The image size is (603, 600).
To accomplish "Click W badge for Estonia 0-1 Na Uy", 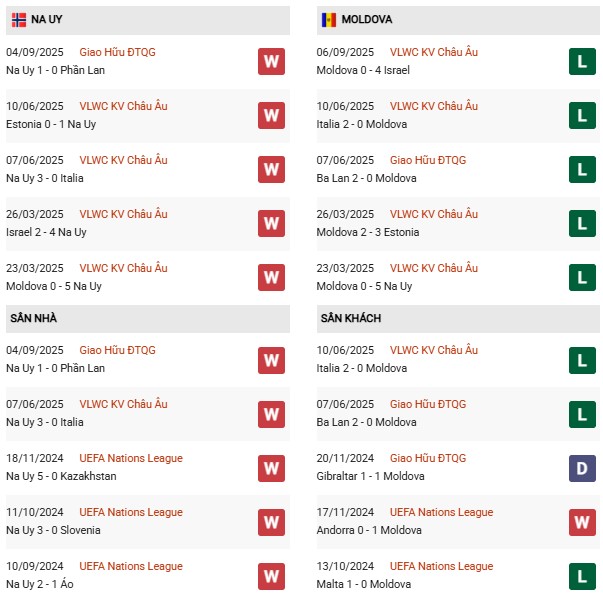I will point(271,115).
